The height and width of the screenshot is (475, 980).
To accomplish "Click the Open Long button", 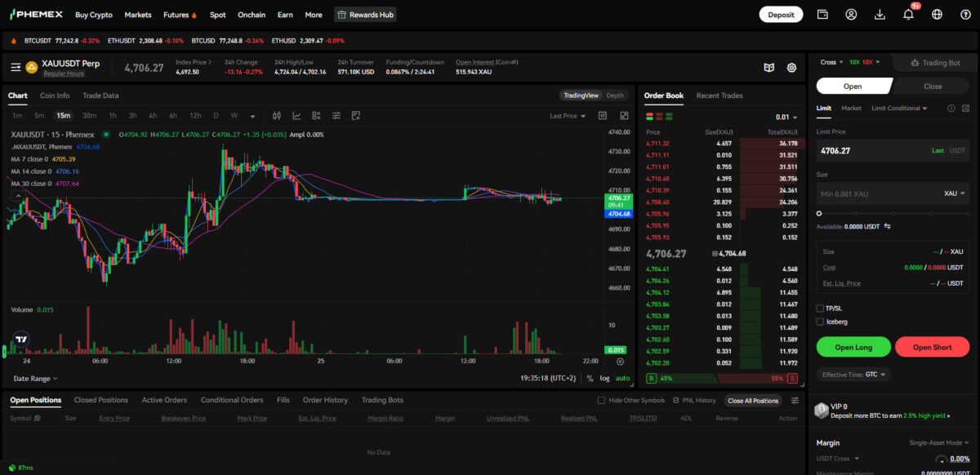I will tap(853, 347).
